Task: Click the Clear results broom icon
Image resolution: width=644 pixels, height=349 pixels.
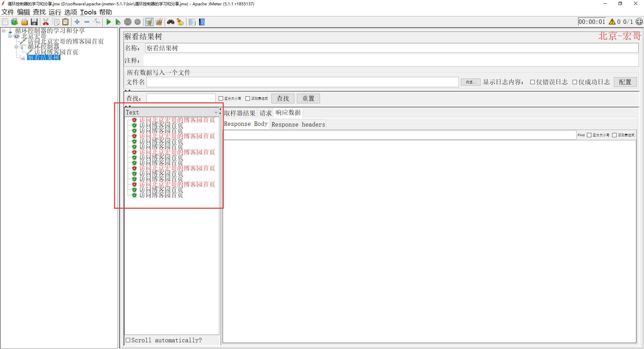Action: click(149, 22)
